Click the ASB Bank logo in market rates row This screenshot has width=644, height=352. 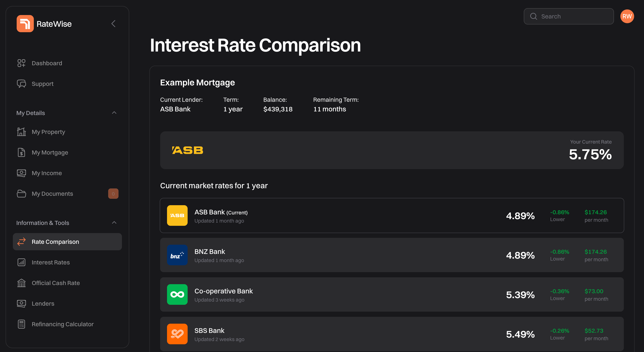coord(177,215)
